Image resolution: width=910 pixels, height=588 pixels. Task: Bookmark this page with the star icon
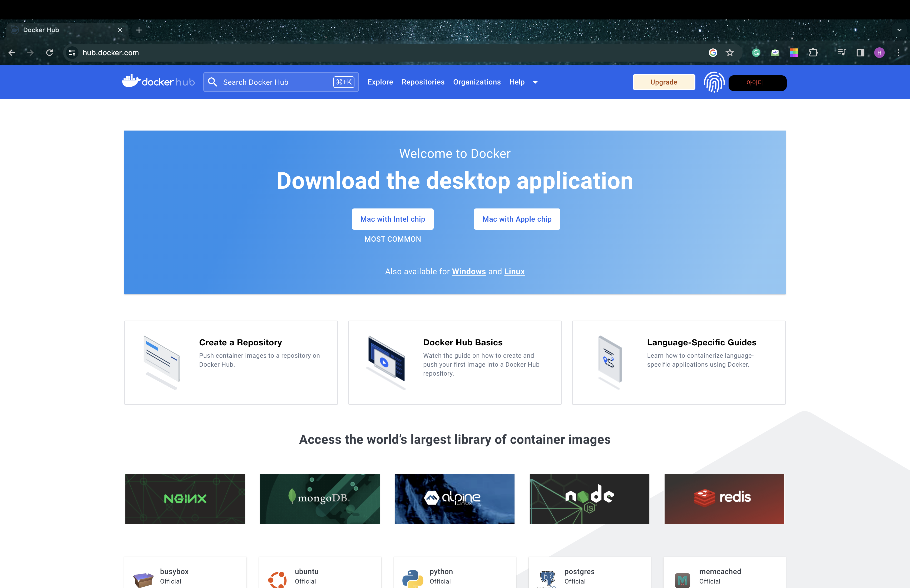(730, 53)
